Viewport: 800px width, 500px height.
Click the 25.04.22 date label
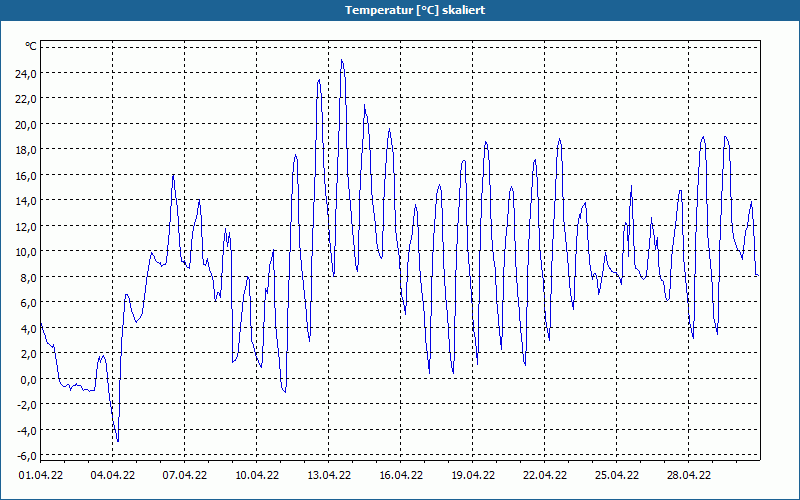pyautogui.click(x=616, y=475)
